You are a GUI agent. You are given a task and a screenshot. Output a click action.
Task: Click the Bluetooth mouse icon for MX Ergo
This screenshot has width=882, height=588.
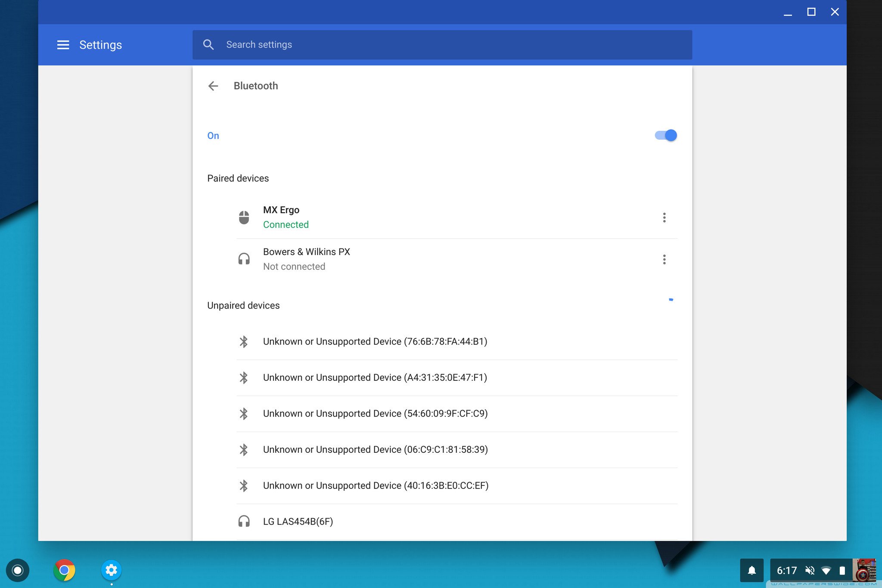pos(243,217)
